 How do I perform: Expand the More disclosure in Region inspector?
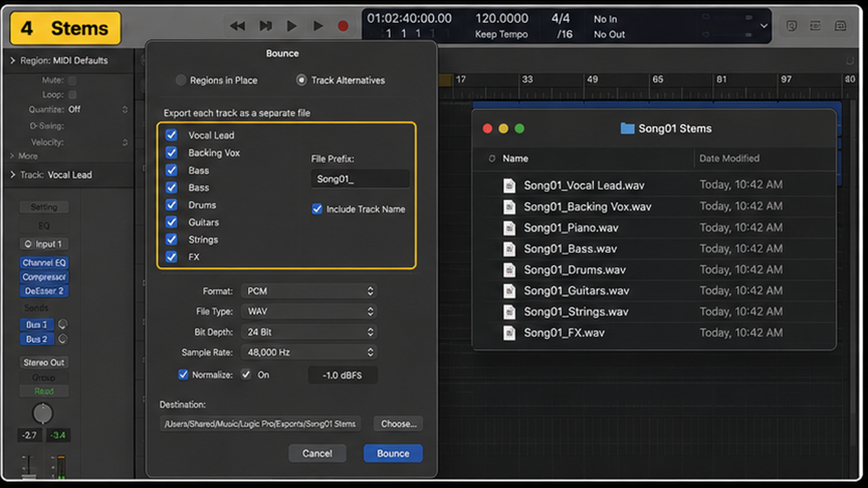pyautogui.click(x=13, y=156)
